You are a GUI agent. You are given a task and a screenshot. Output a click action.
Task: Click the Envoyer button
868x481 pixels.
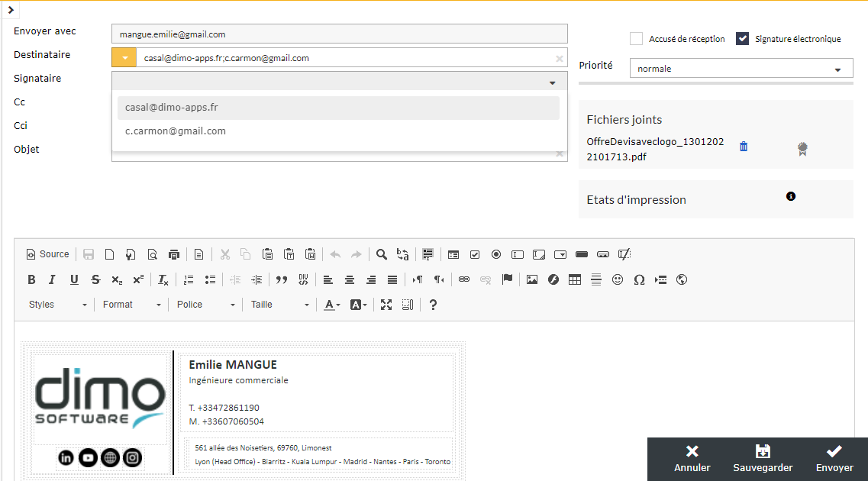834,459
